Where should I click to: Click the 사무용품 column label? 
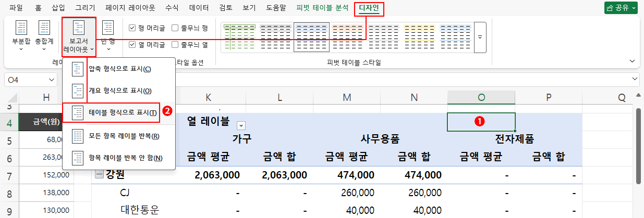[x=381, y=139]
